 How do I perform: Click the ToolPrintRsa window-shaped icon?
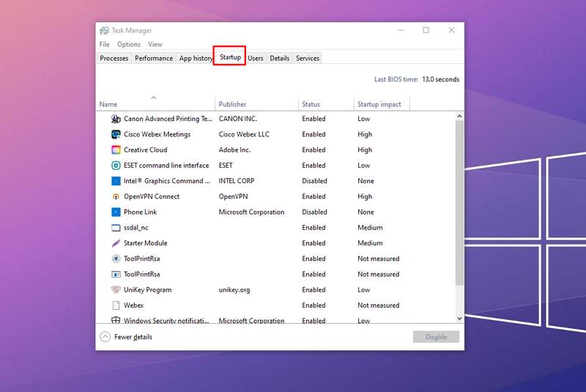(116, 274)
